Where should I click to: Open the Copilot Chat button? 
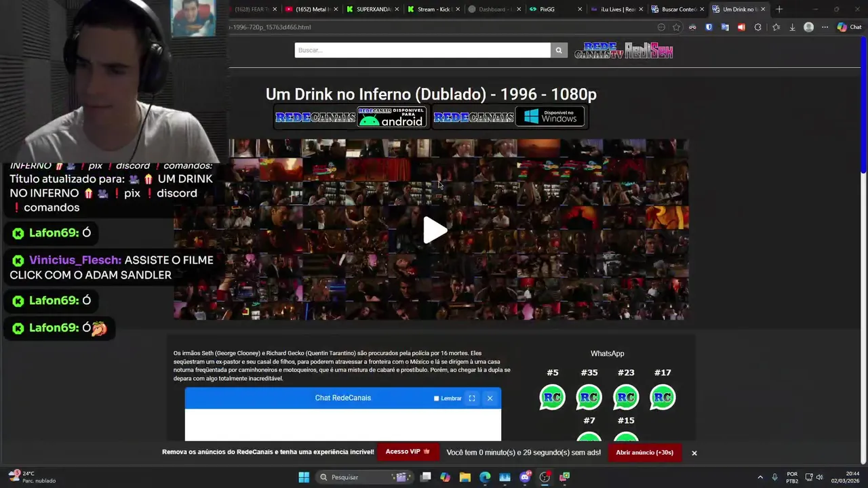849,27
